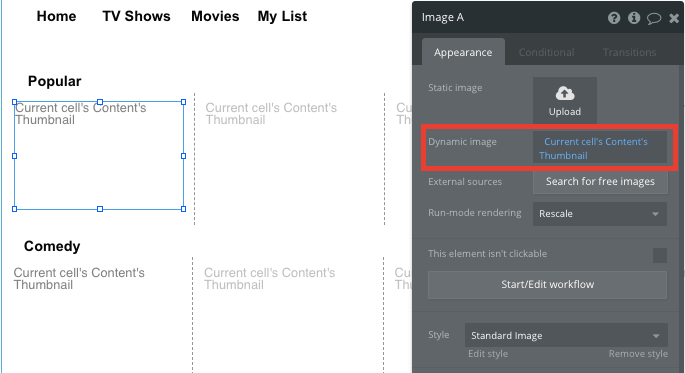
Task: Select the TV Shows navigation text
Action: point(136,16)
